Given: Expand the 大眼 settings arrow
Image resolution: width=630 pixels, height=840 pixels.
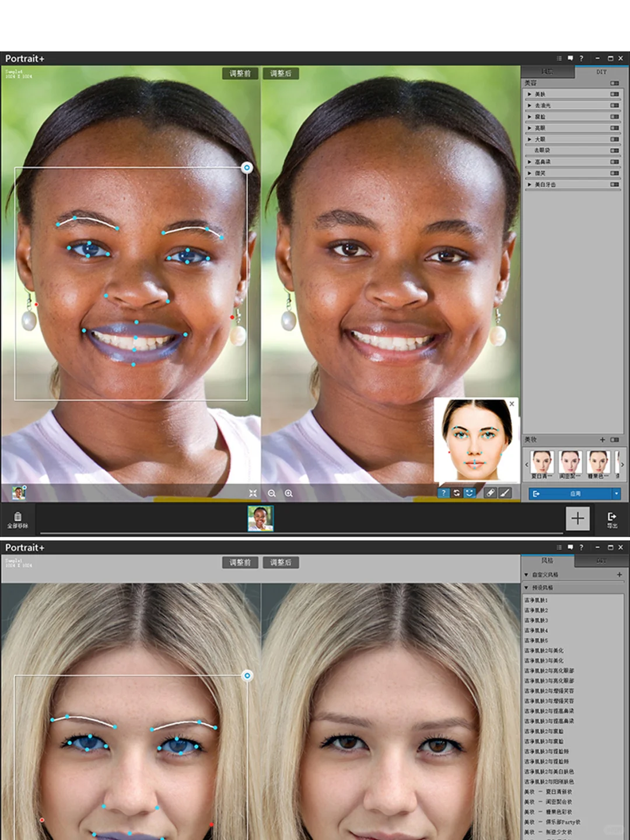Looking at the screenshot, I should click(x=530, y=139).
